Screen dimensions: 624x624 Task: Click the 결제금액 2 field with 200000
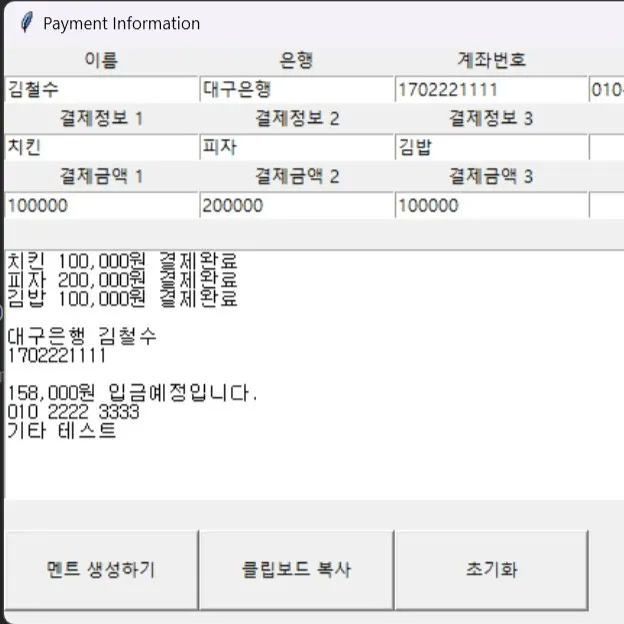point(296,205)
